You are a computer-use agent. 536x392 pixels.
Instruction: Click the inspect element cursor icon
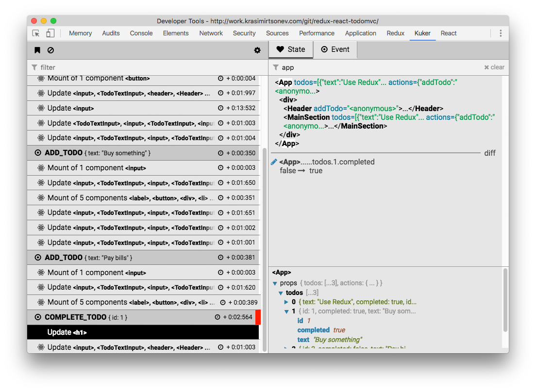(x=36, y=33)
